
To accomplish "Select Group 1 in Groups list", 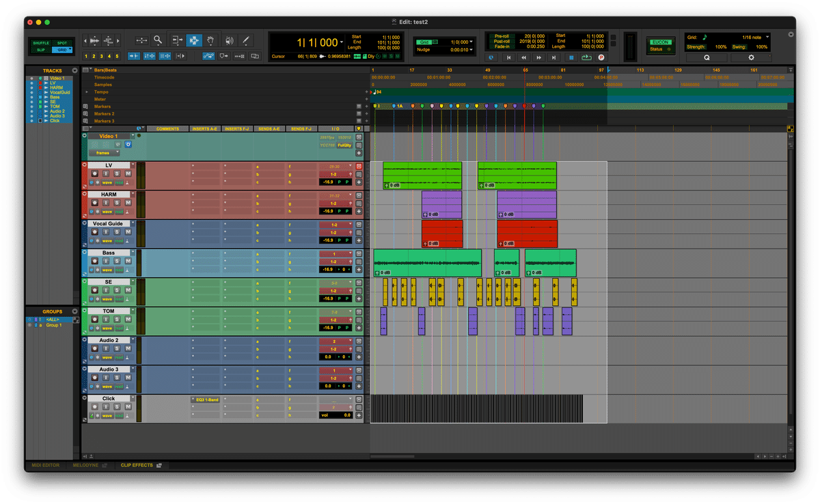I will (x=54, y=325).
